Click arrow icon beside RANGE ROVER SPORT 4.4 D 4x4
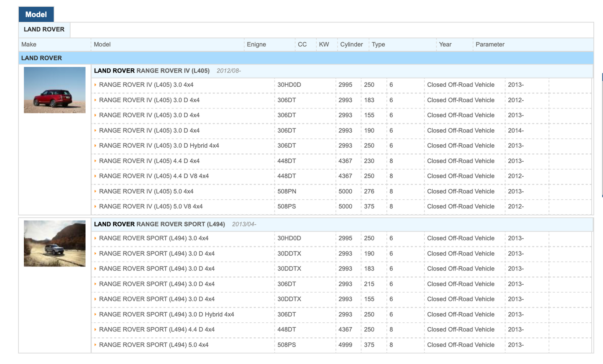 pos(95,329)
